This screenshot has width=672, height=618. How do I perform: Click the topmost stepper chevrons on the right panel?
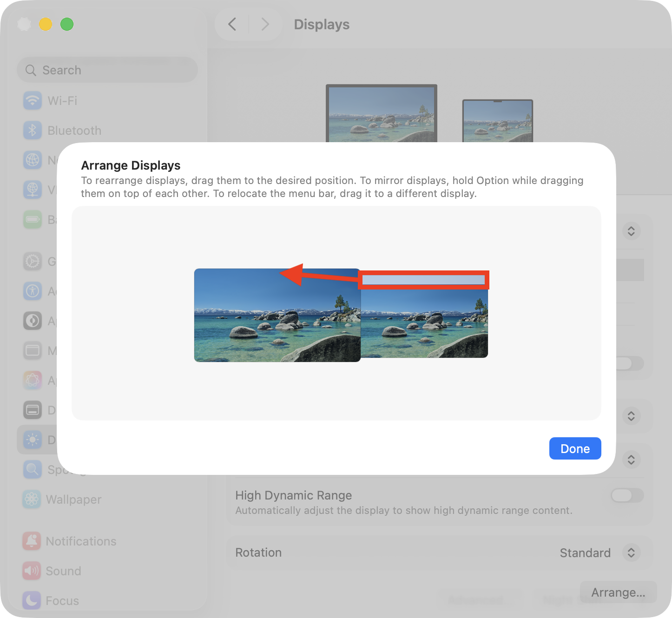(631, 231)
